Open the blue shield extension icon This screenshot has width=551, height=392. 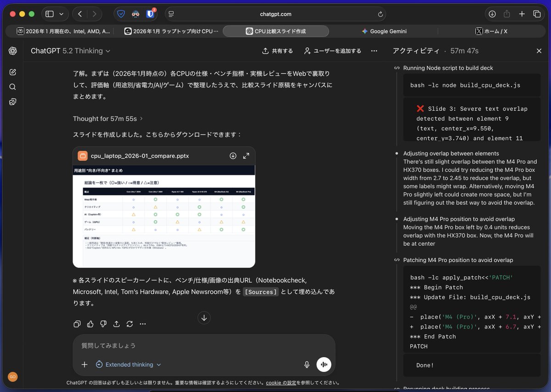tap(121, 14)
